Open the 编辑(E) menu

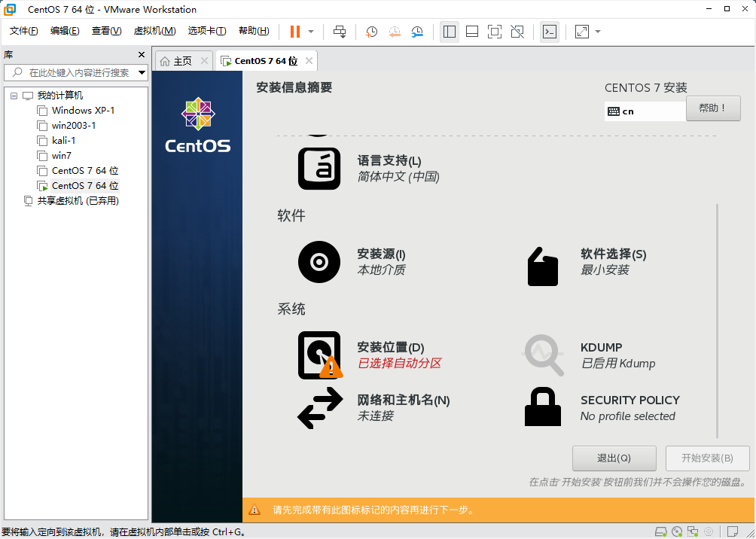coord(65,31)
